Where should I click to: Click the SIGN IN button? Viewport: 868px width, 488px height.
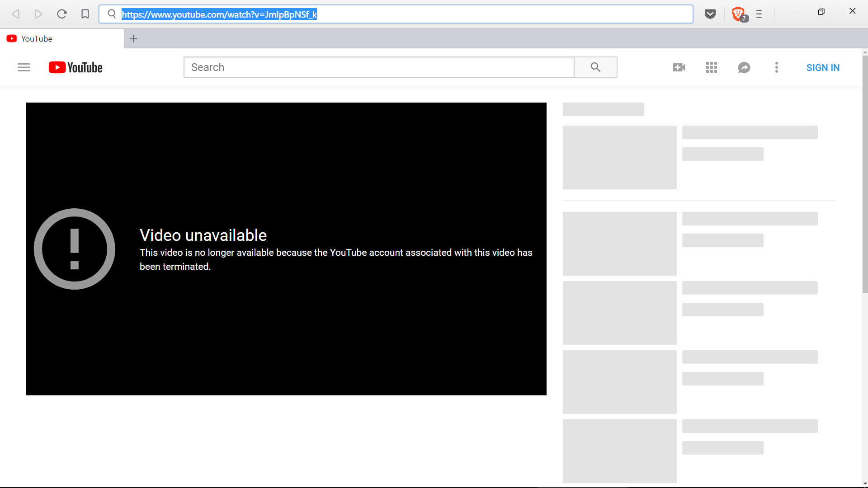click(x=823, y=67)
